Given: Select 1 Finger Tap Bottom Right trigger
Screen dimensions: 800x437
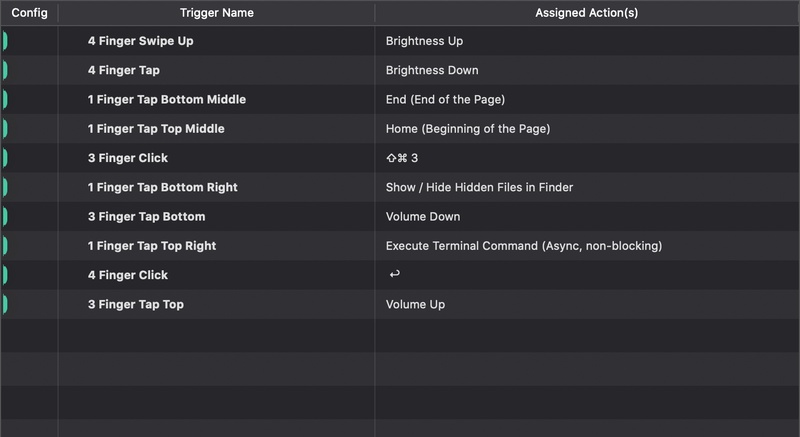Looking at the screenshot, I should point(163,187).
